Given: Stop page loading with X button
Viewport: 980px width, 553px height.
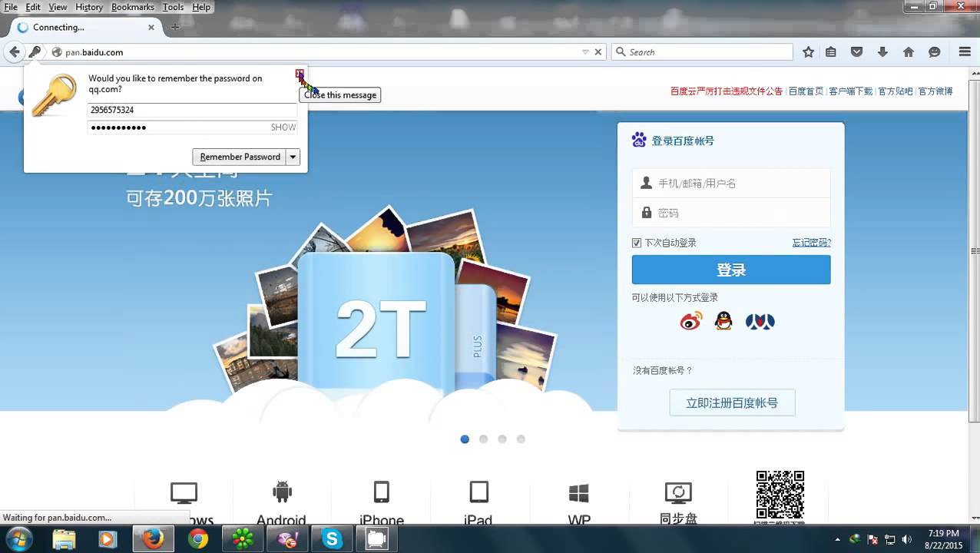Looking at the screenshot, I should click(599, 52).
